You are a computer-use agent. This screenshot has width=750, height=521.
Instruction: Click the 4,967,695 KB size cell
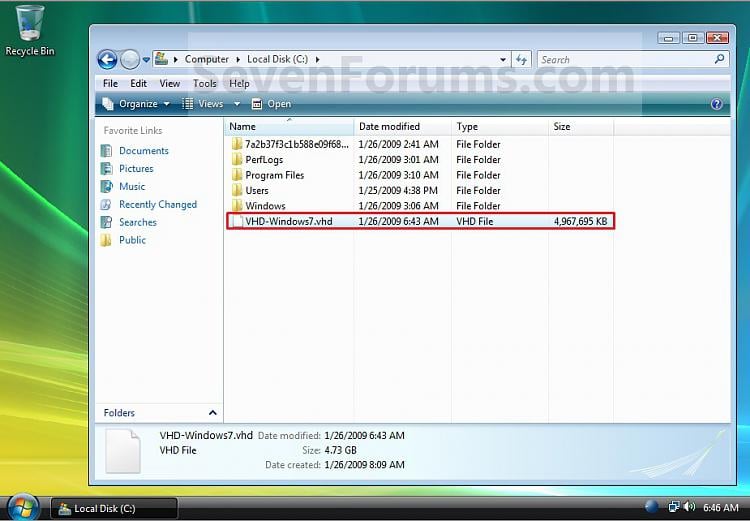580,222
